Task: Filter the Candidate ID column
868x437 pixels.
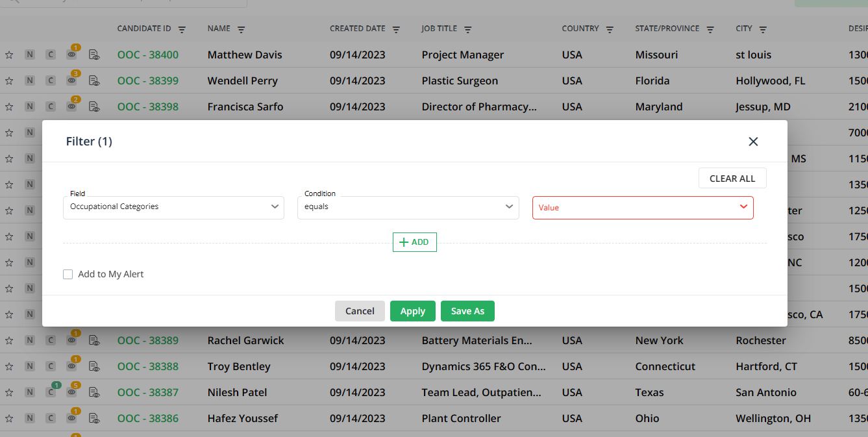Action: coord(182,29)
